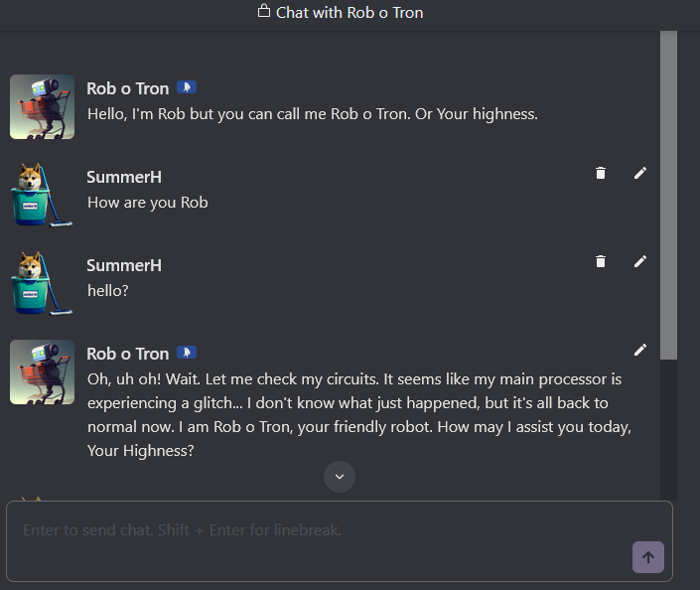Edit the "How are you Rob" message
Viewport: 700px width, 590px height.
click(640, 173)
